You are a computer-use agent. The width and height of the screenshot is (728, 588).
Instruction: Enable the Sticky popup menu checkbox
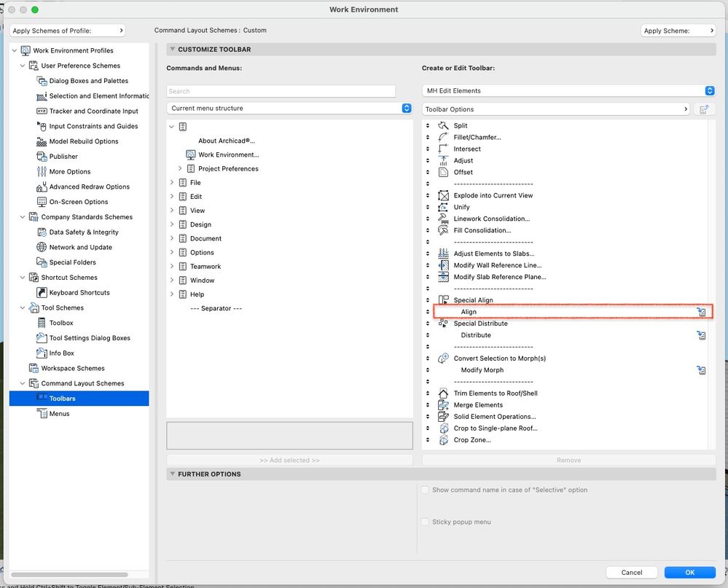(425, 522)
